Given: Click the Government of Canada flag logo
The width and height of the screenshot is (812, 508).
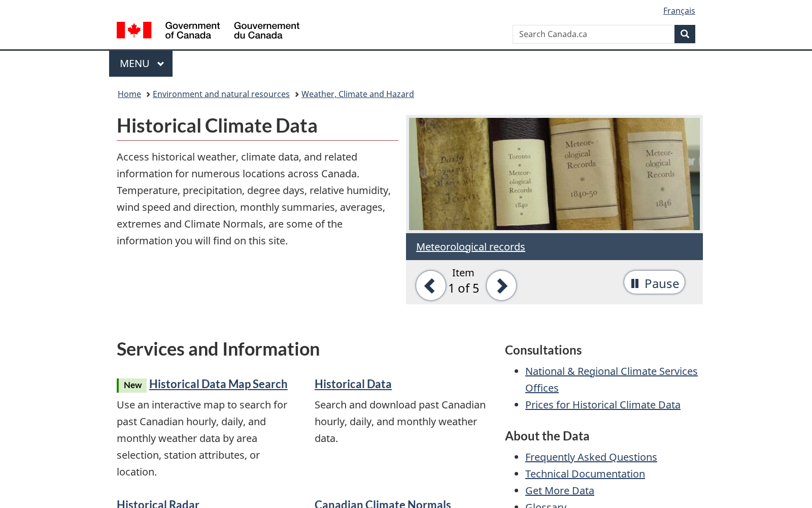Looking at the screenshot, I should tap(208, 30).
